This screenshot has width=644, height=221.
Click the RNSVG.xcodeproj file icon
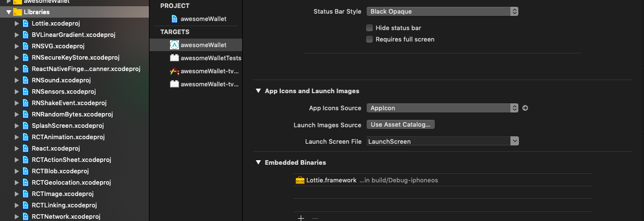tap(26, 46)
